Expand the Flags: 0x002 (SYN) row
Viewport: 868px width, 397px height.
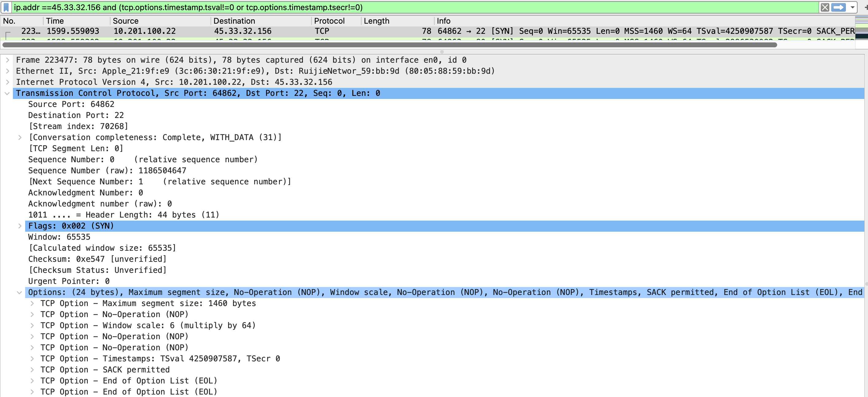(20, 226)
